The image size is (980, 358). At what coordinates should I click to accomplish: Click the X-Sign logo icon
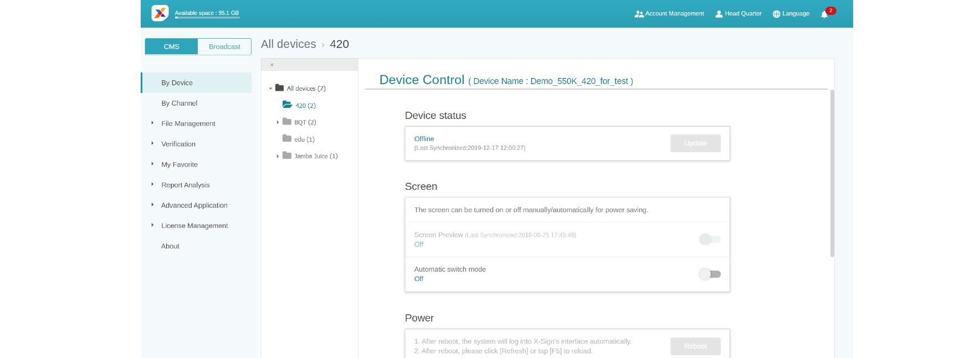pyautogui.click(x=160, y=13)
